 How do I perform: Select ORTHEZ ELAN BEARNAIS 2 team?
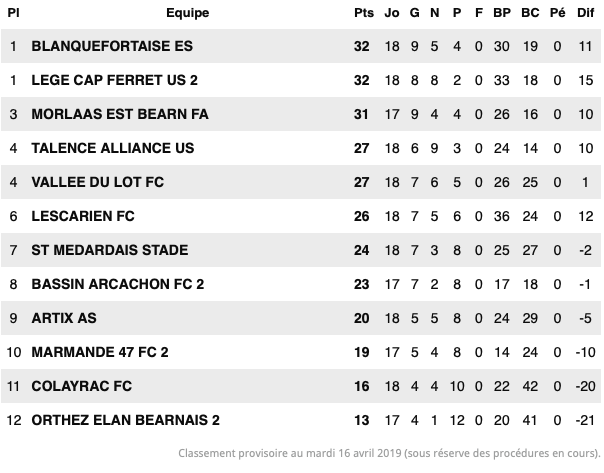[x=126, y=420]
